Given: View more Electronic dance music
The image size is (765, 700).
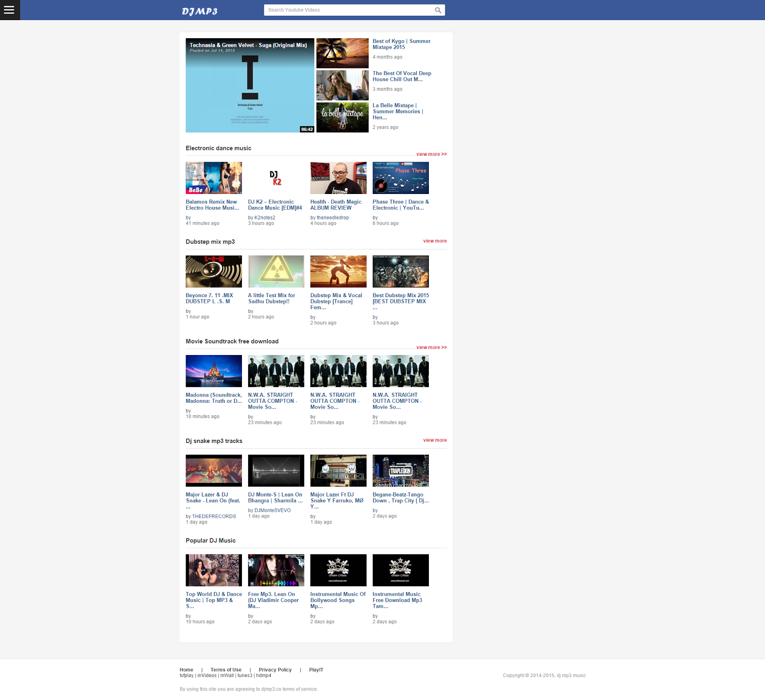Looking at the screenshot, I should pos(431,154).
